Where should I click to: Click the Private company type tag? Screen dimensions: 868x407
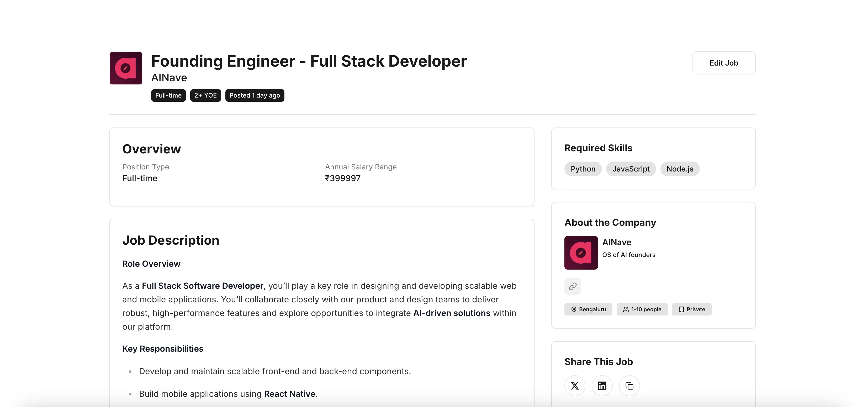[x=691, y=309]
